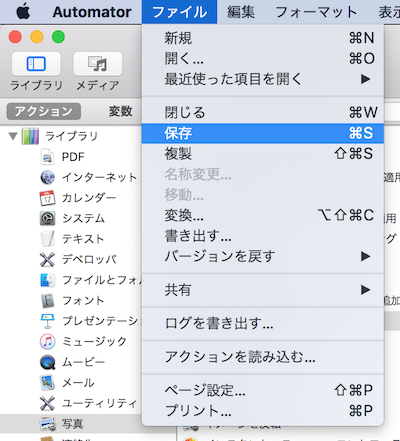The width and height of the screenshot is (400, 441).
Task: Close the ファイル menu in menu bar
Action: tap(179, 12)
